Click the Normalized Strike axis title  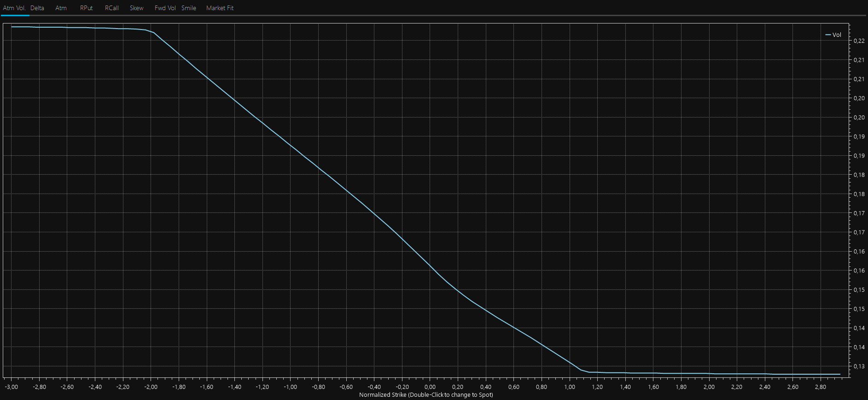tap(426, 395)
